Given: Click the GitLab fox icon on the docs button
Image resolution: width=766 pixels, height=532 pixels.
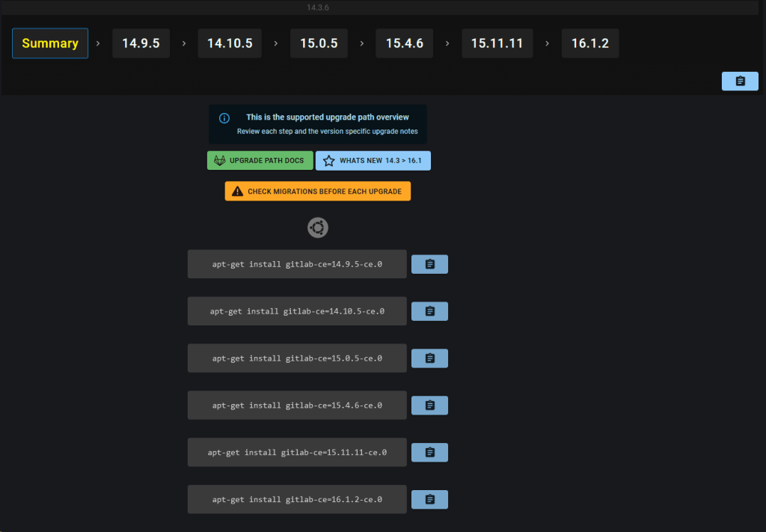Looking at the screenshot, I should pos(218,160).
